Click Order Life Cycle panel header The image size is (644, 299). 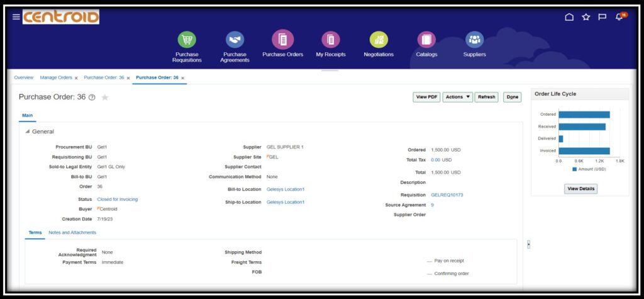click(580, 94)
